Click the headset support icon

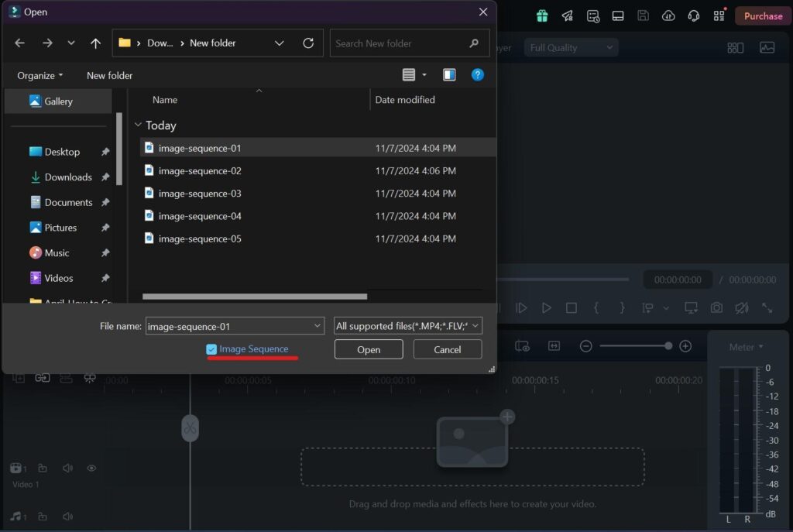point(693,15)
